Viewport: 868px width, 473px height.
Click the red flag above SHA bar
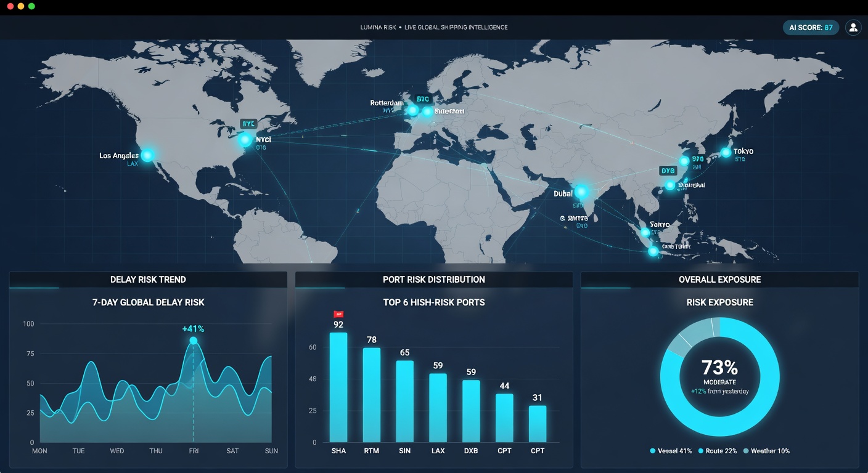pyautogui.click(x=338, y=314)
